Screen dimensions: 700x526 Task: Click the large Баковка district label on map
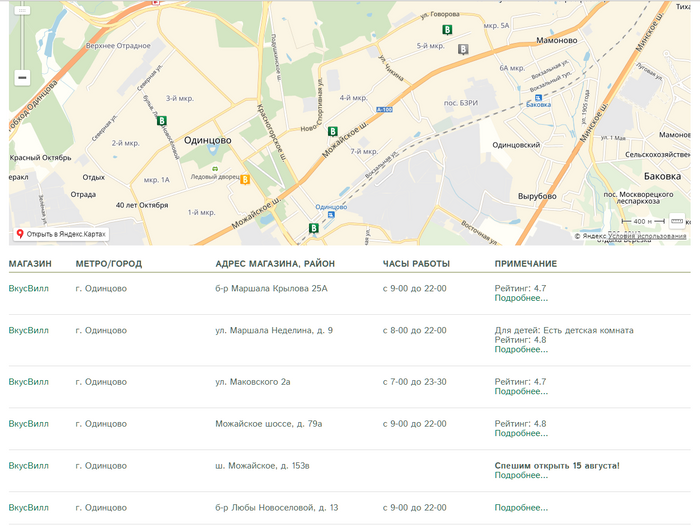click(x=662, y=176)
